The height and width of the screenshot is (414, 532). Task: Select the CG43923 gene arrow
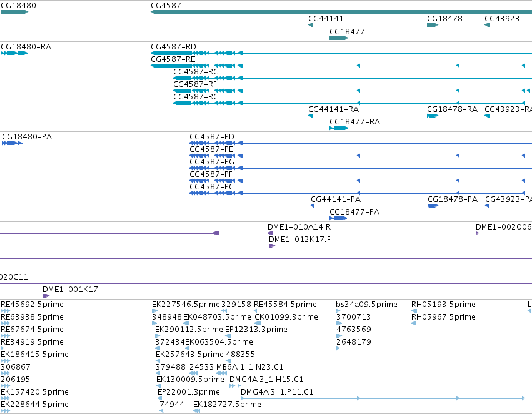click(x=487, y=25)
